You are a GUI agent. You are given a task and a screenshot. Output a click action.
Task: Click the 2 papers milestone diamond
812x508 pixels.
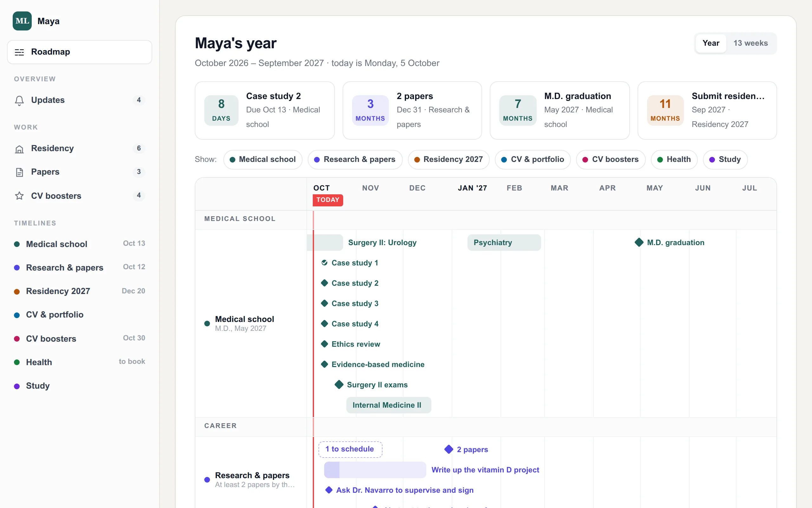tap(449, 449)
